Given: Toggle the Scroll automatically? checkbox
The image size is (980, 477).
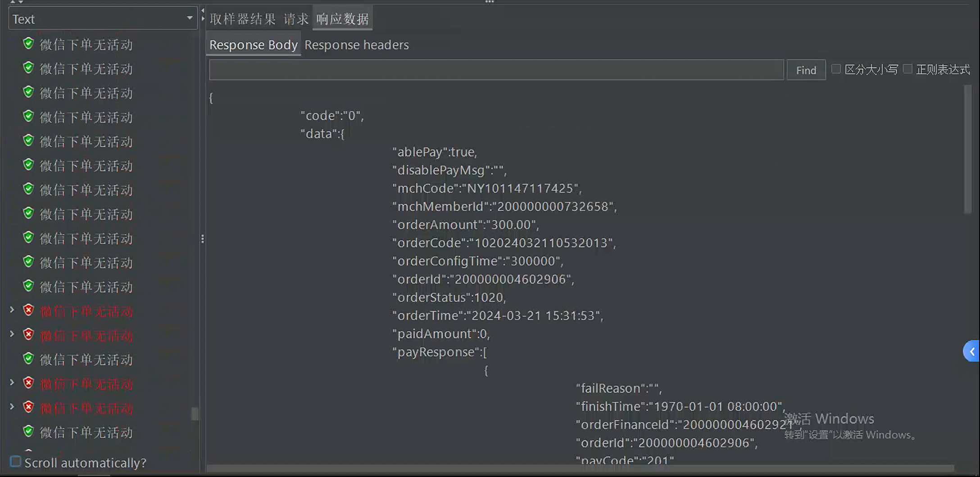Looking at the screenshot, I should click(x=16, y=462).
